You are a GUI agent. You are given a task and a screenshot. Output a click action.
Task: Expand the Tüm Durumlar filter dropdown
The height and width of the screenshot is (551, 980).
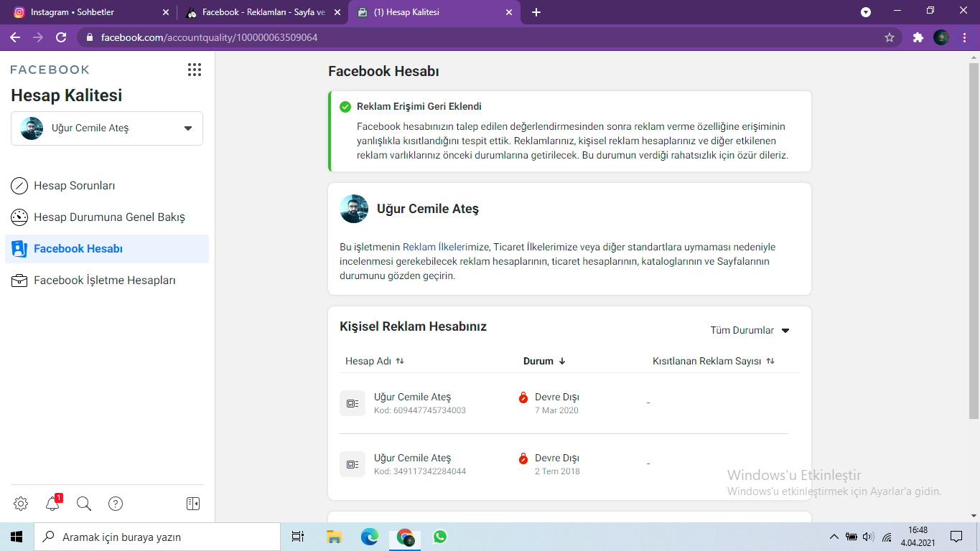click(750, 331)
